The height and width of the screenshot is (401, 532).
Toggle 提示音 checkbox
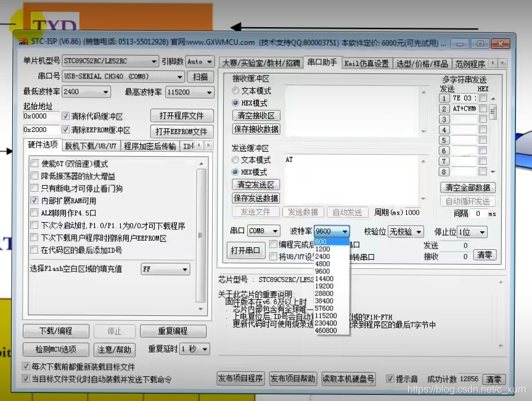390,378
